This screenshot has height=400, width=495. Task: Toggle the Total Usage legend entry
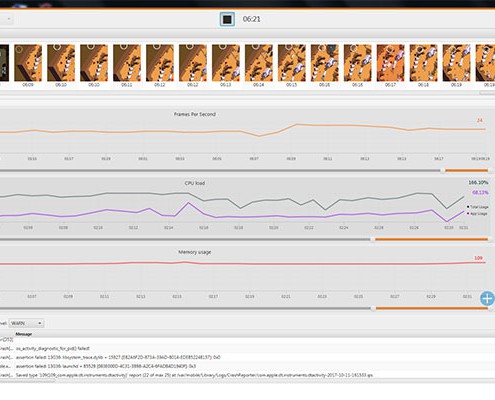click(x=477, y=207)
